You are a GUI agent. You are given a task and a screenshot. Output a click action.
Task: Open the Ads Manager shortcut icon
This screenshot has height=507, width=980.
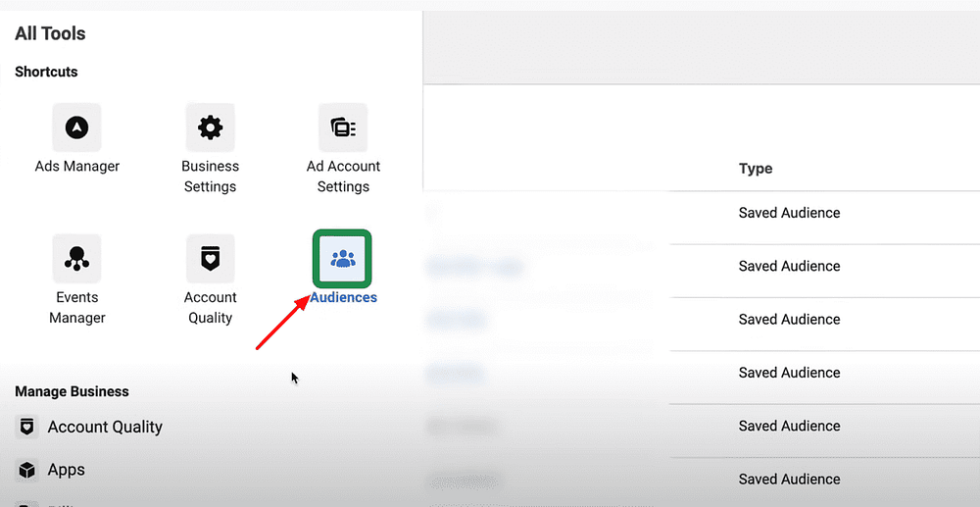pos(76,127)
